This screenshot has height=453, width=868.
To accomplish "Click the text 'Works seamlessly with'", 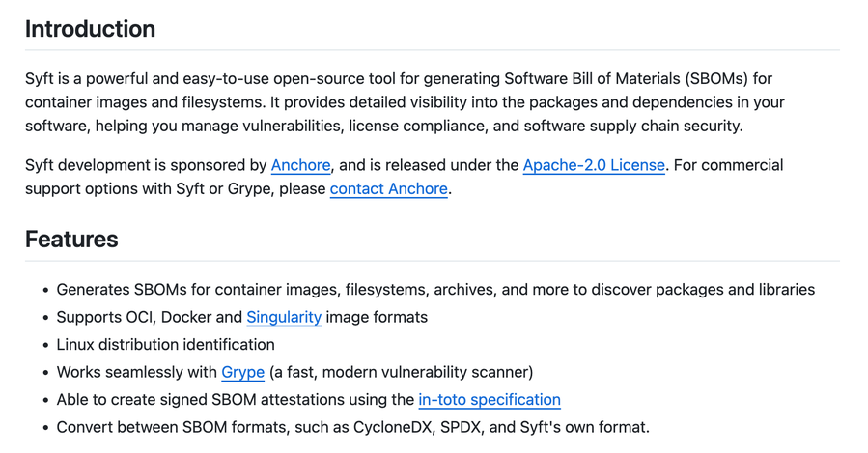I will tap(137, 372).
